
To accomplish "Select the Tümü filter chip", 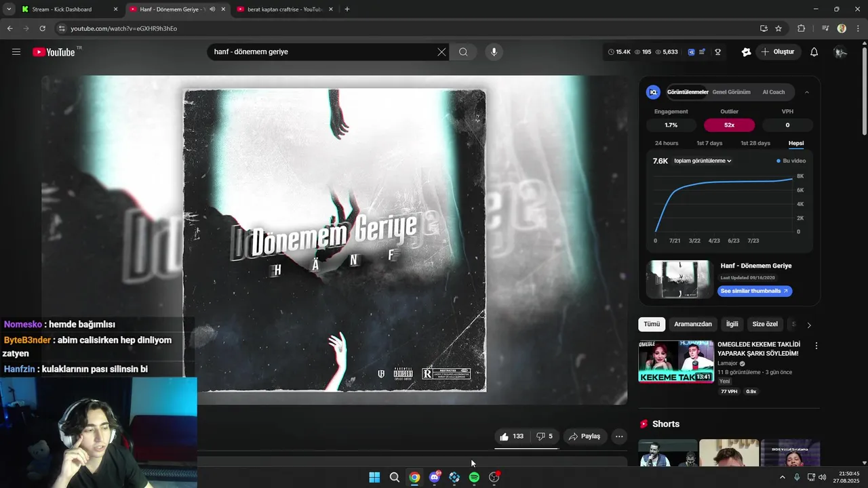I will point(652,325).
